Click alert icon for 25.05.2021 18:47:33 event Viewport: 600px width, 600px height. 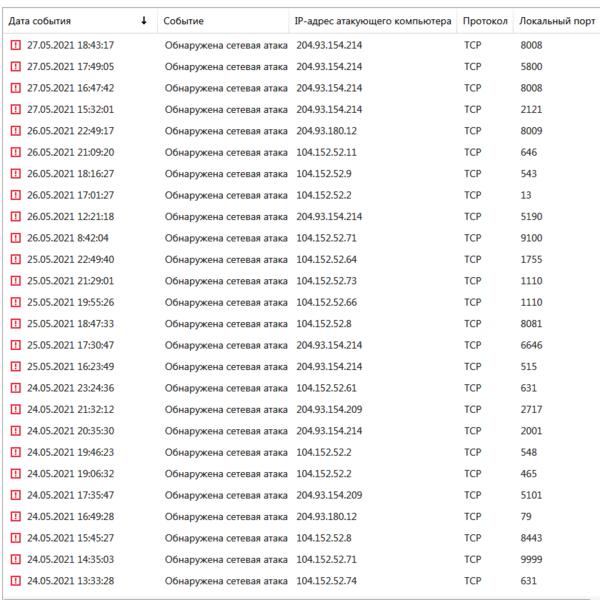coord(15,324)
